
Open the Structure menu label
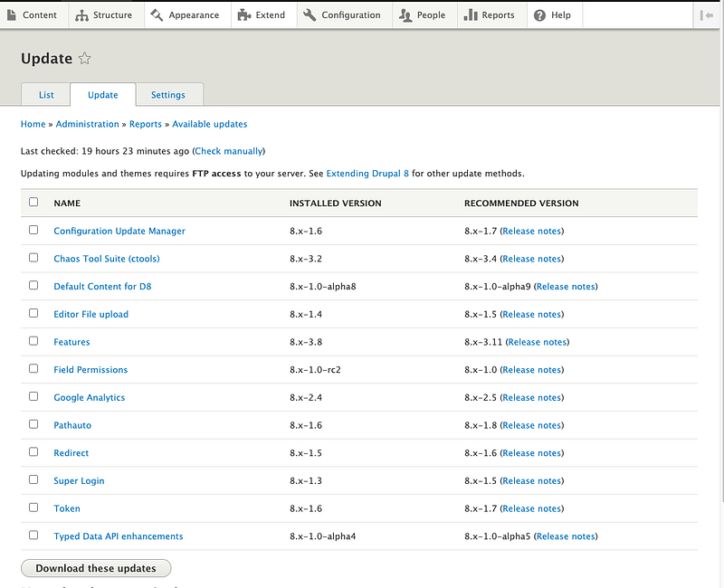pyautogui.click(x=112, y=15)
